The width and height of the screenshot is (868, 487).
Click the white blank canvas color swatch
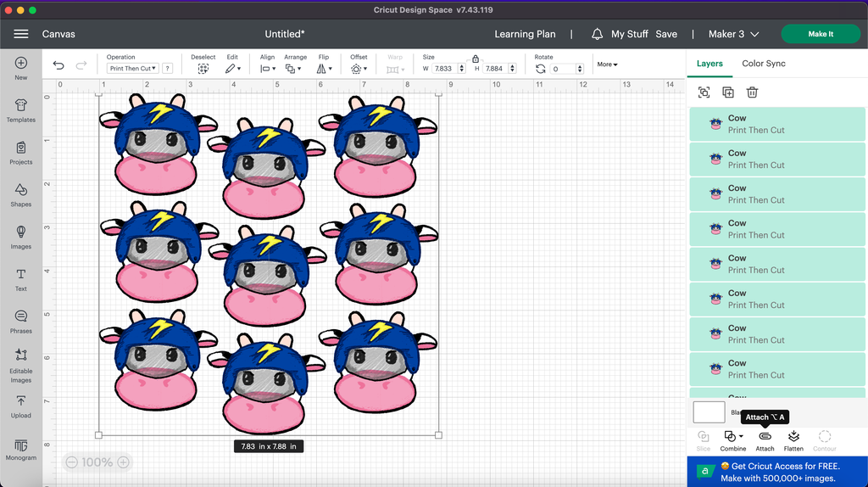(709, 412)
